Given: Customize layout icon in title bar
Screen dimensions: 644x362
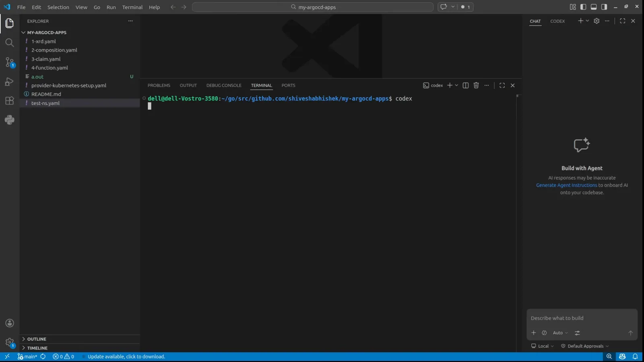Looking at the screenshot, I should (x=573, y=7).
